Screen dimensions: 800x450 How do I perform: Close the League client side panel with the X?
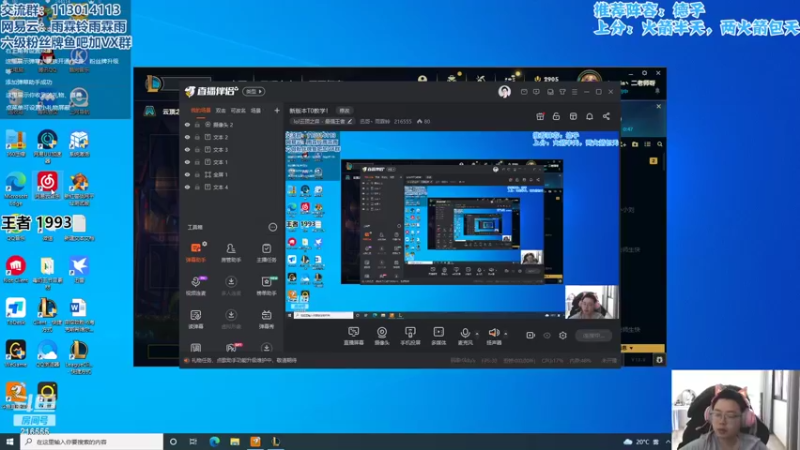659,106
